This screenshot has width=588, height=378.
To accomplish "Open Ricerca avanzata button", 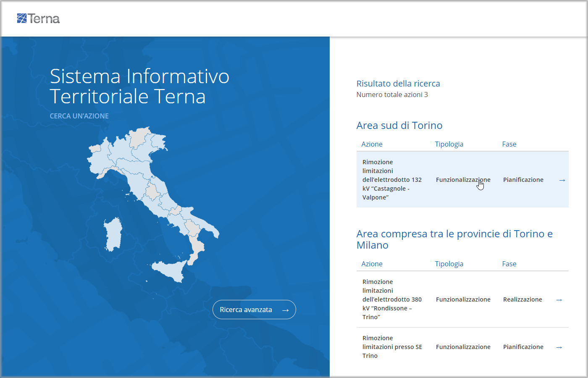I will (x=254, y=310).
